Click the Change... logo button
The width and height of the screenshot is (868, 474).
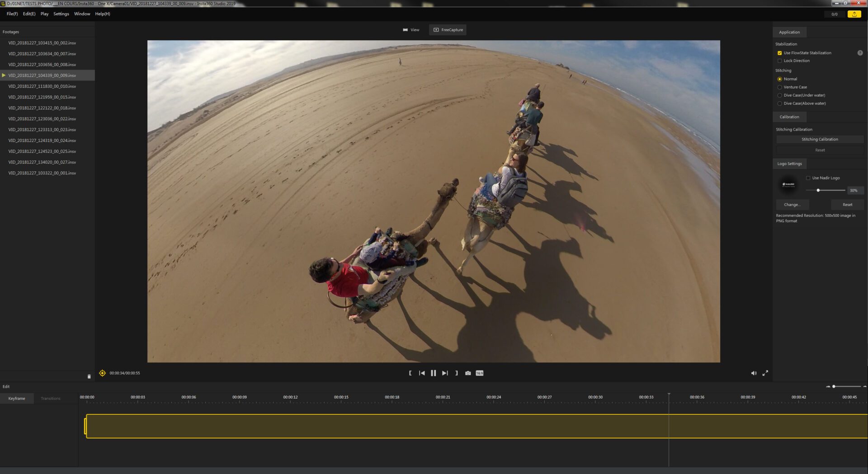click(792, 205)
